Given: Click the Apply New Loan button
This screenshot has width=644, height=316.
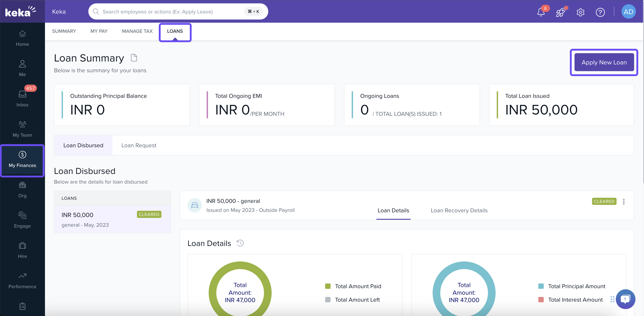Looking at the screenshot, I should click(604, 62).
